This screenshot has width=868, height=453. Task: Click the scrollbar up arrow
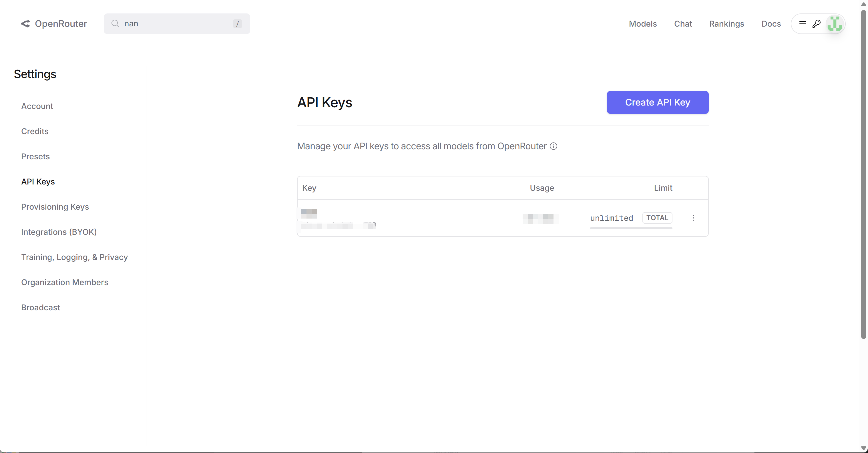(x=863, y=4)
